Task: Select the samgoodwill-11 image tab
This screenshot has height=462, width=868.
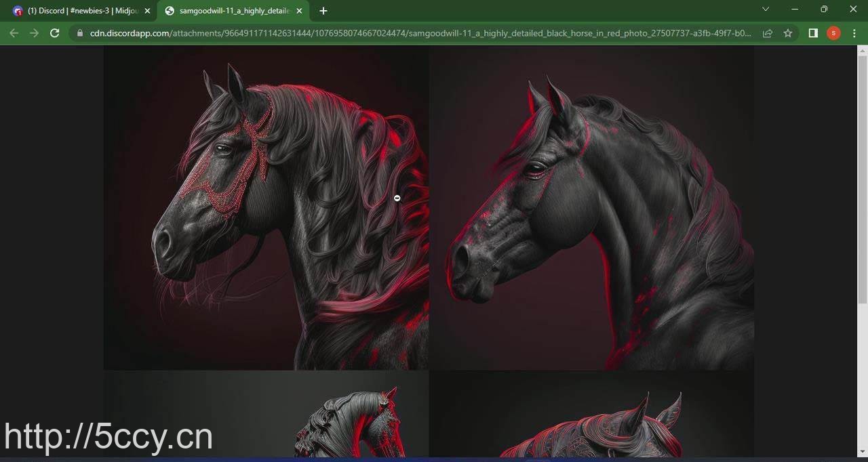Action: (231, 11)
